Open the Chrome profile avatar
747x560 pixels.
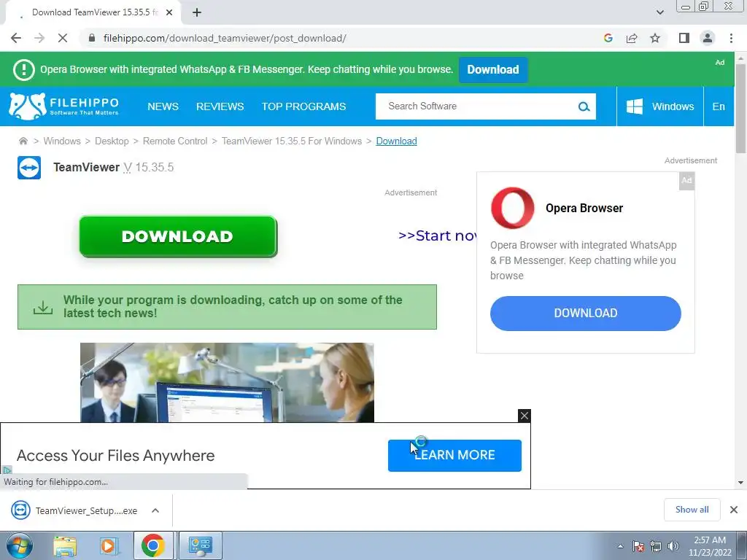tap(708, 38)
